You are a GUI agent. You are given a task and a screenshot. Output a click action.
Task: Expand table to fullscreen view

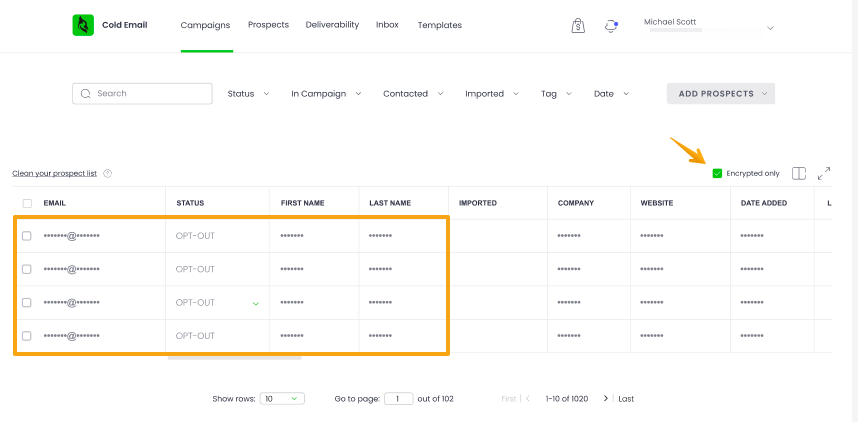coord(824,173)
